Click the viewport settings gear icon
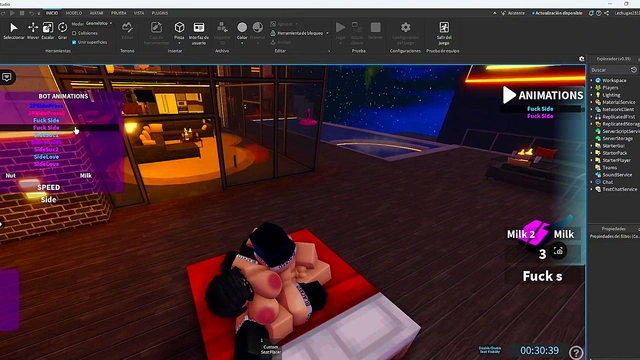This screenshot has height=360, width=640. [x=582, y=59]
